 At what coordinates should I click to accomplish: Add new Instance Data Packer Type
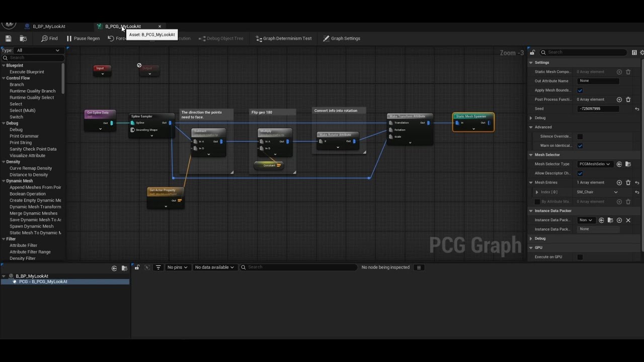(619, 220)
